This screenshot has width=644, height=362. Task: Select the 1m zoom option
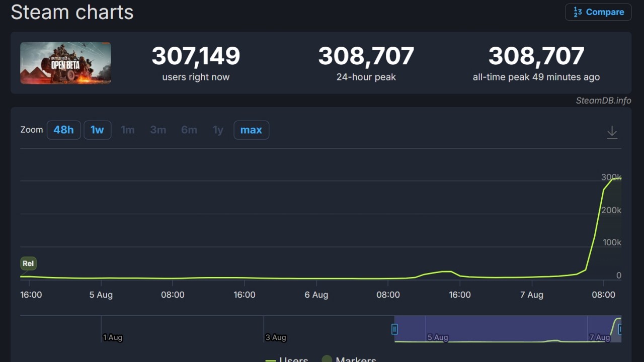coord(128,130)
